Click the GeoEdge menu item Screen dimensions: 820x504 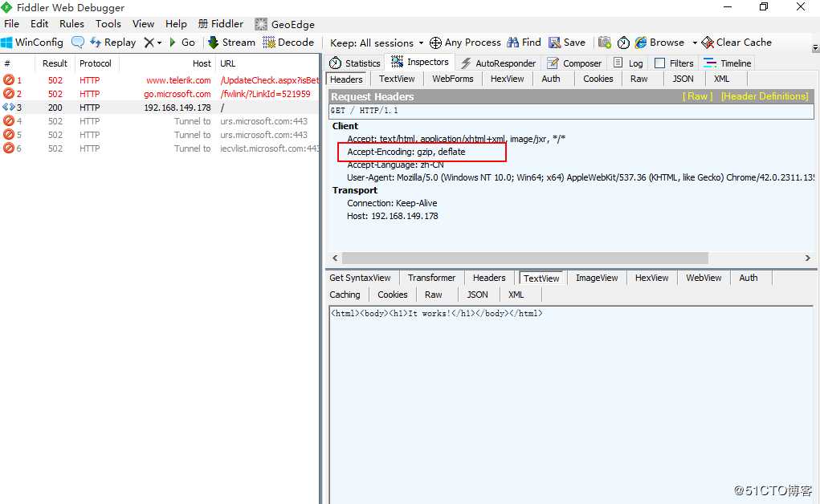pos(285,24)
